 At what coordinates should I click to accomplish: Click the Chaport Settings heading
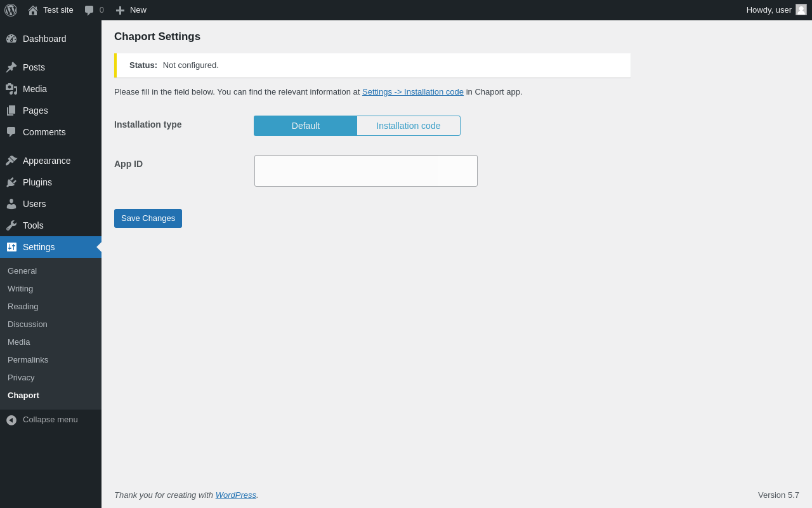coord(157,37)
